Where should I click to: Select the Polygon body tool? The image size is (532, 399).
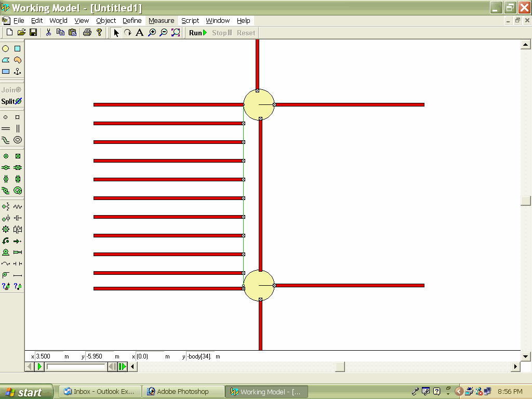coord(6,60)
